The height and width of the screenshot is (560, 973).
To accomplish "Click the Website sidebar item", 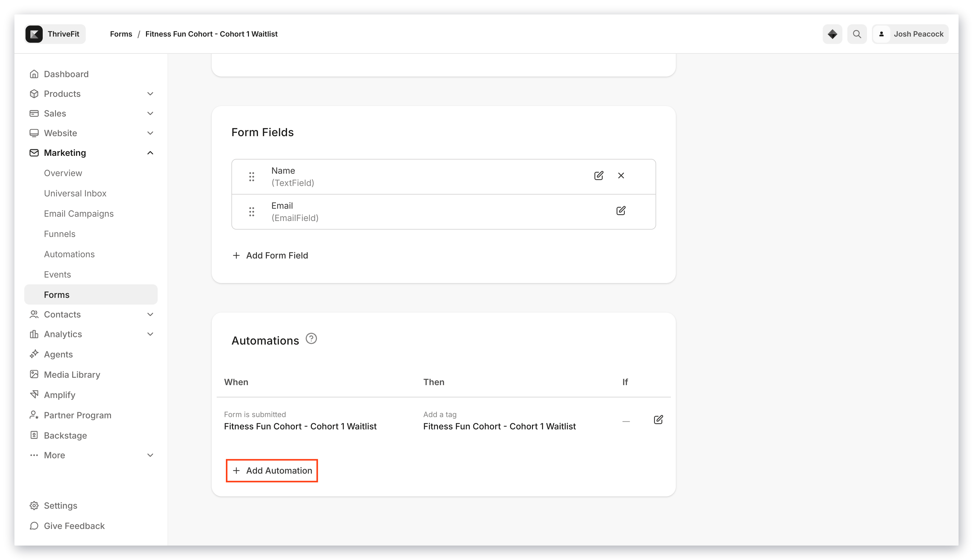I will tap(60, 133).
